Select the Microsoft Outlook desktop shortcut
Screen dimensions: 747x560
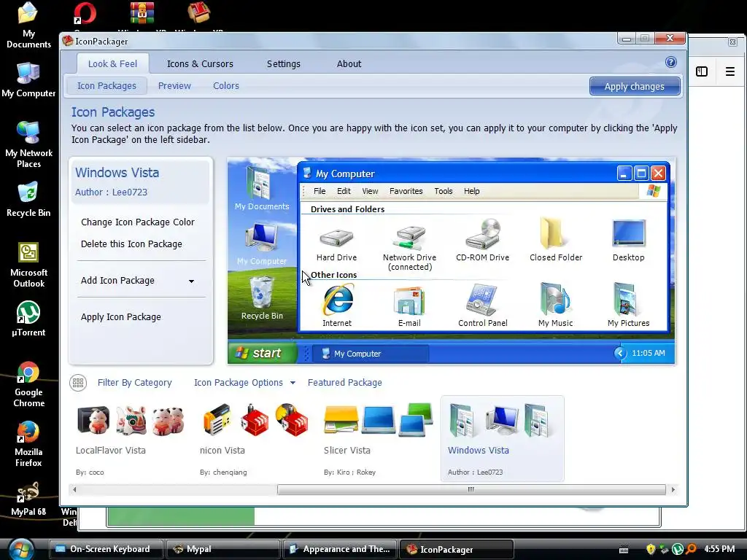(28, 265)
